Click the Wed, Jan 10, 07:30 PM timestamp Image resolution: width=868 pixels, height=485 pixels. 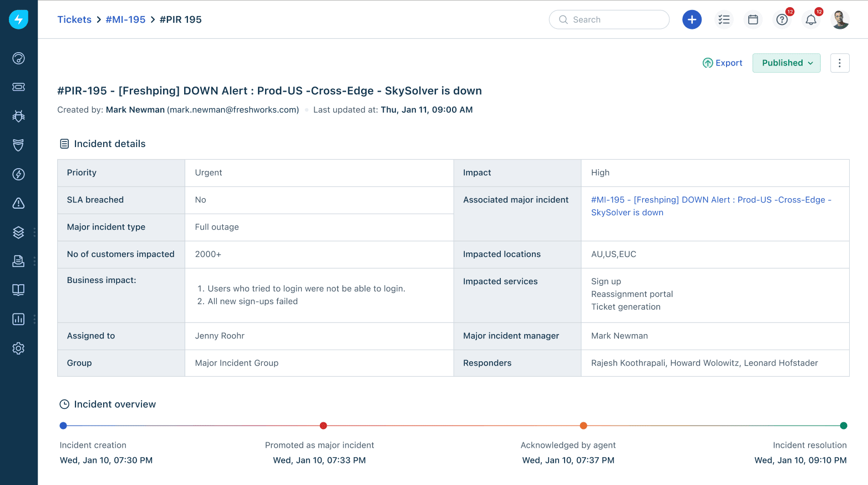click(x=106, y=460)
